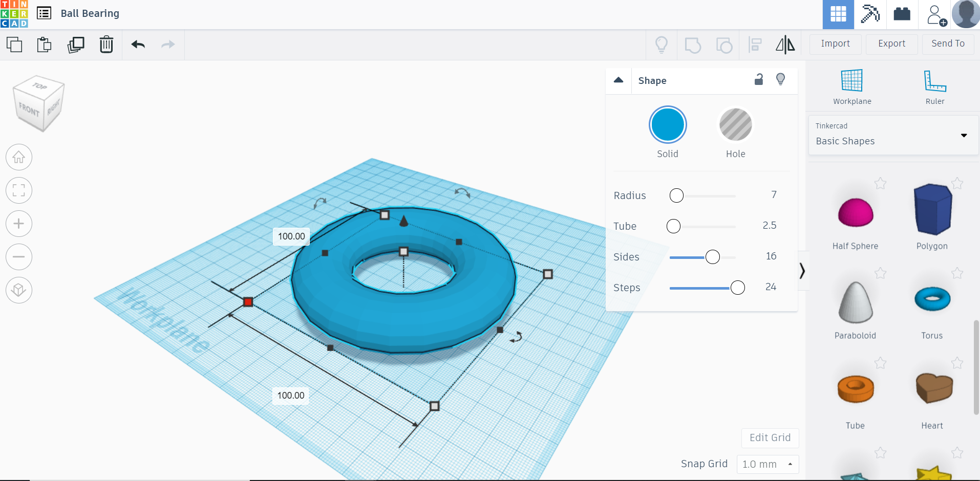Favorite the Heart shape star
The image size is (980, 481).
(957, 363)
